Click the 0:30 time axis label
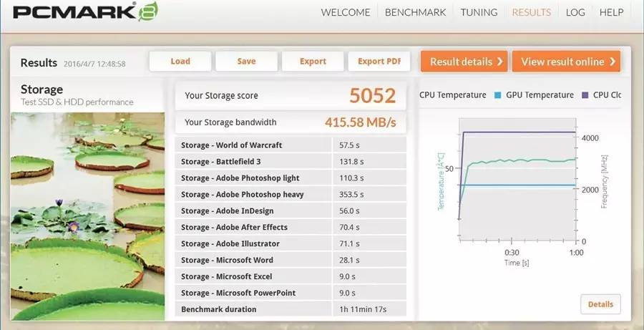The width and height of the screenshot is (644, 330). pos(512,252)
